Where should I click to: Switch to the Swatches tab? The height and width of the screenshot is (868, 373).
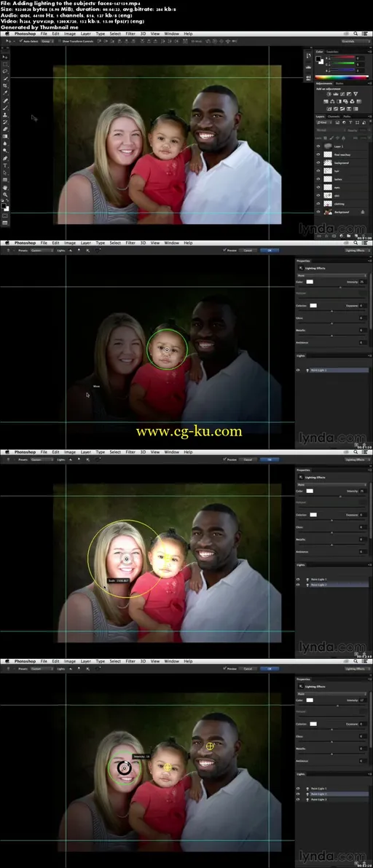(333, 52)
